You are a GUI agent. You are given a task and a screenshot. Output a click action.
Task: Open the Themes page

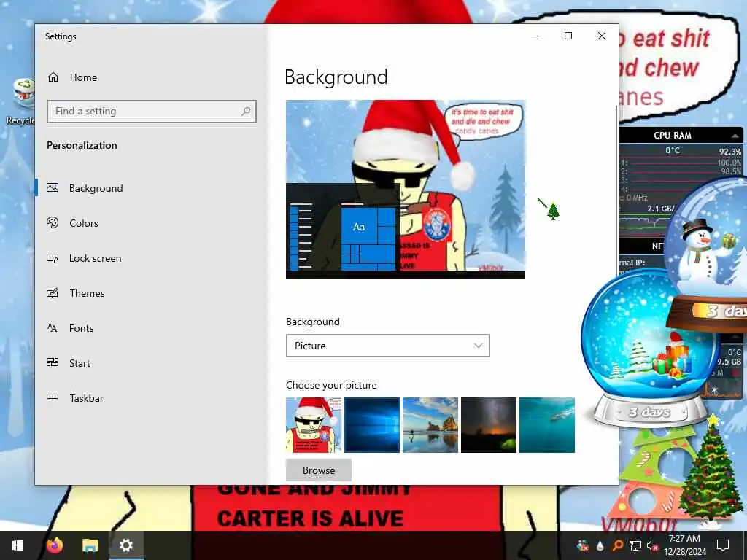click(x=88, y=293)
